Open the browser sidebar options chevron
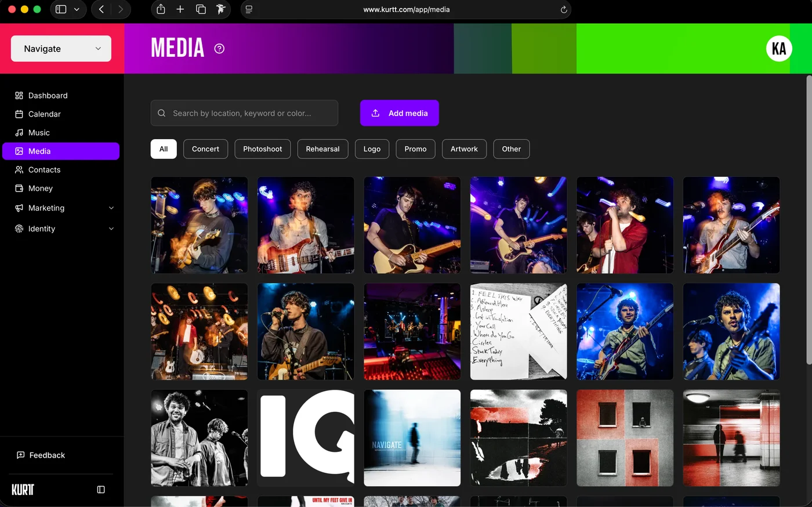The height and width of the screenshot is (507, 812). pos(77,9)
